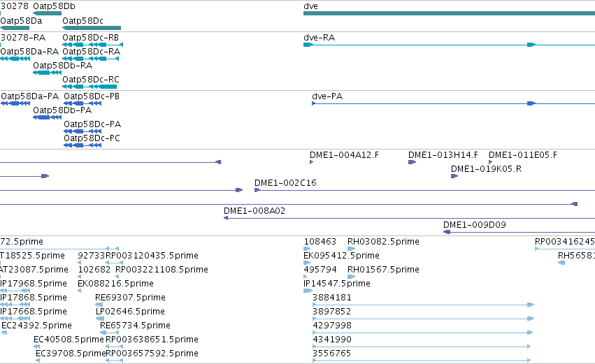595x364 pixels.
Task: Click the Oatp58Da gene label
Action: pos(21,21)
